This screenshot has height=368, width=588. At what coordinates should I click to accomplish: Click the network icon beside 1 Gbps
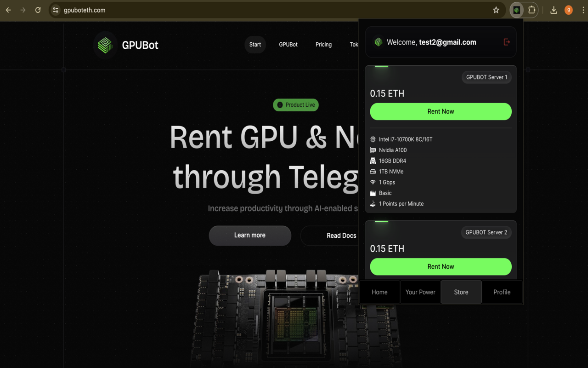(x=373, y=182)
